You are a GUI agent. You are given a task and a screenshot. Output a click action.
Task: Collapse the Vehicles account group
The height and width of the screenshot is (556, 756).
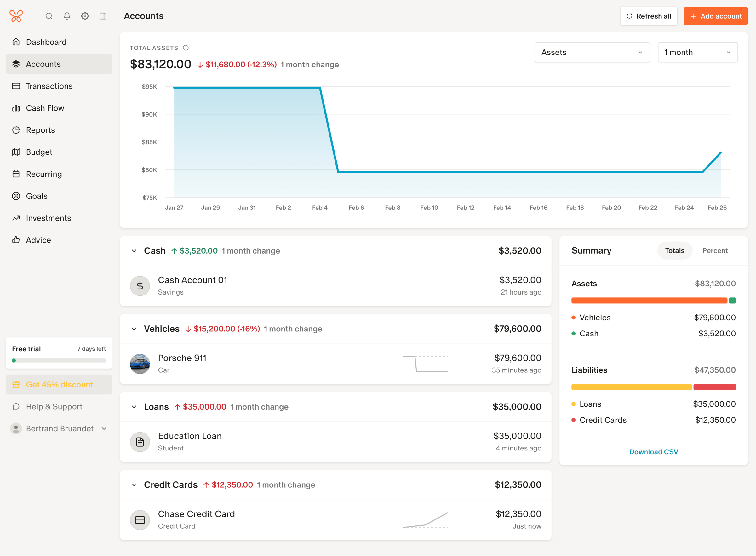coord(134,329)
